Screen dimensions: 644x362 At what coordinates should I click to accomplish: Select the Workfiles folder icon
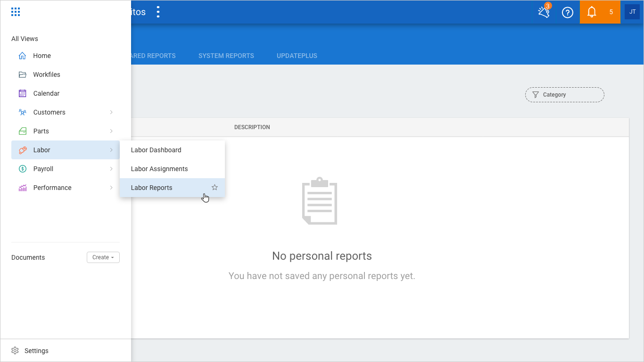point(22,74)
